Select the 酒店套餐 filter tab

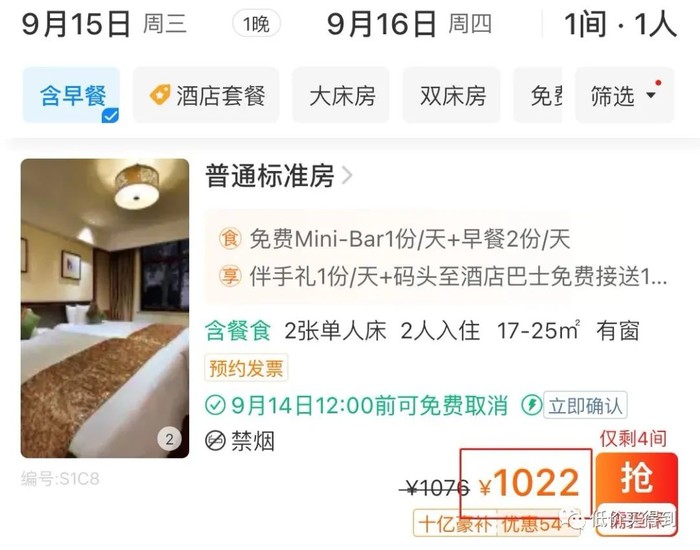point(206,95)
